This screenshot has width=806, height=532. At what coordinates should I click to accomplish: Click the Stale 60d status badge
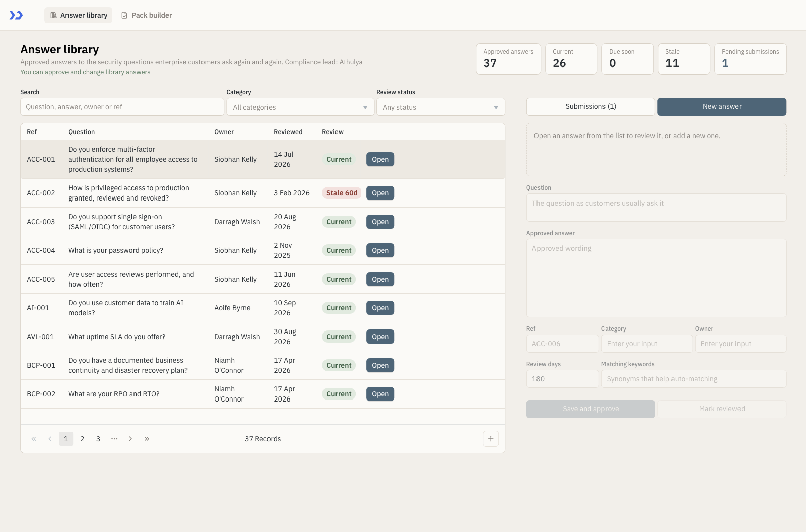342,193
